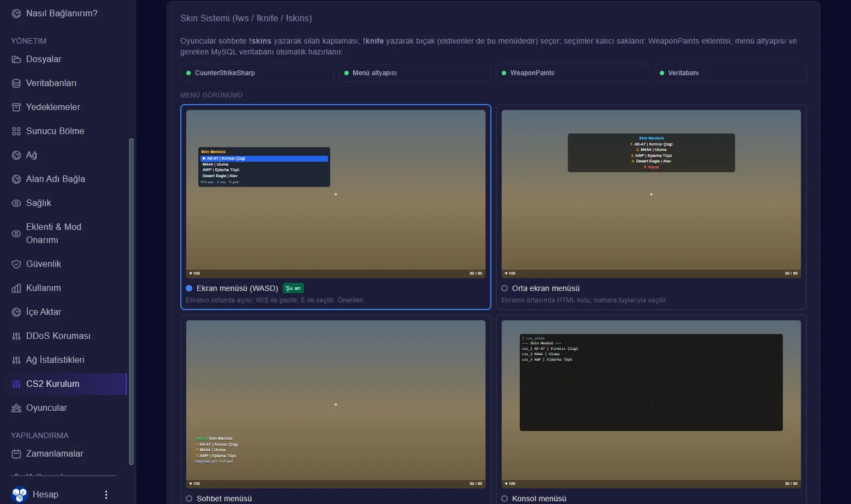
Task: Click the "YAPILANDIRMA" sidebar section header
Action: click(40, 435)
